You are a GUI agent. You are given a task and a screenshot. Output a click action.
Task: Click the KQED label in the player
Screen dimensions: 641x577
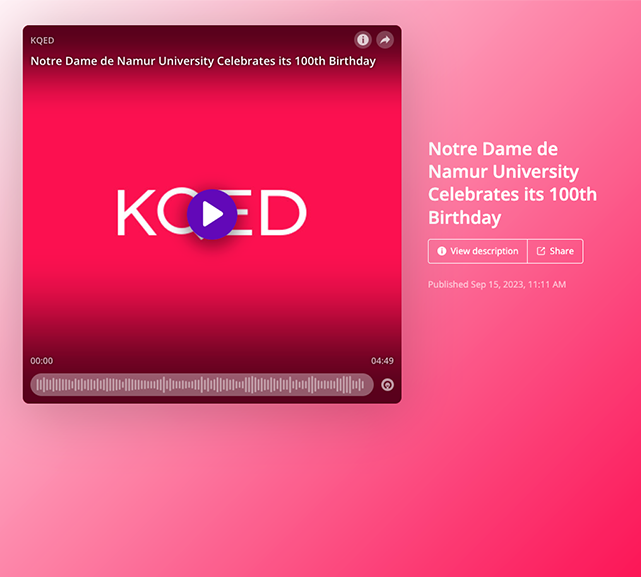42,40
